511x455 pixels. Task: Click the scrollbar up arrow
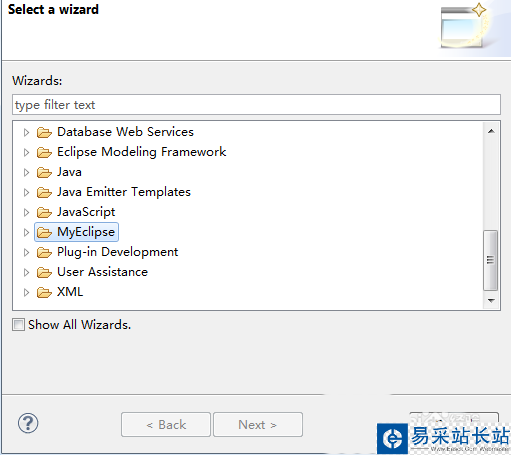(x=491, y=131)
